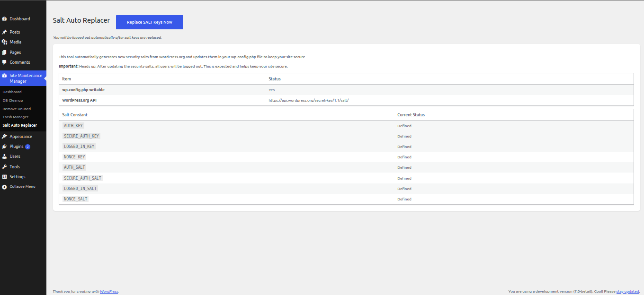This screenshot has height=295, width=644.
Task: Click the Defined status for SECURE_AUTH_SALT
Action: [x=404, y=178]
